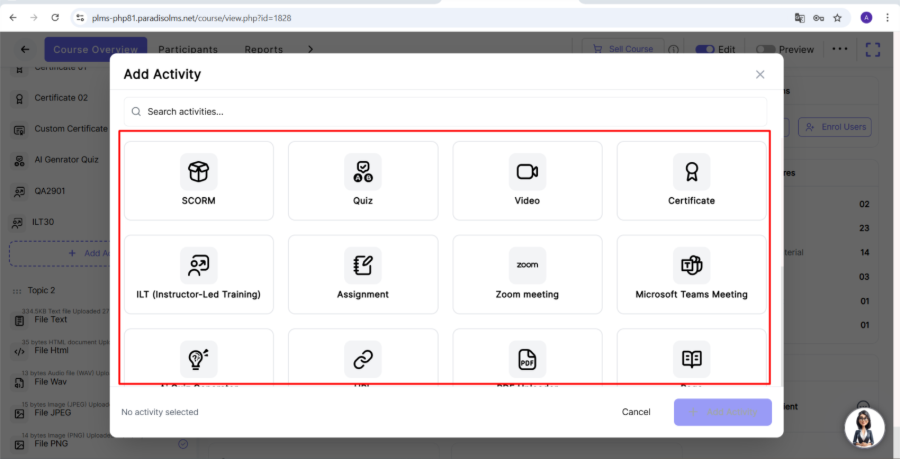The image size is (900, 459).
Task: Click the Cancel button
Action: pos(636,412)
